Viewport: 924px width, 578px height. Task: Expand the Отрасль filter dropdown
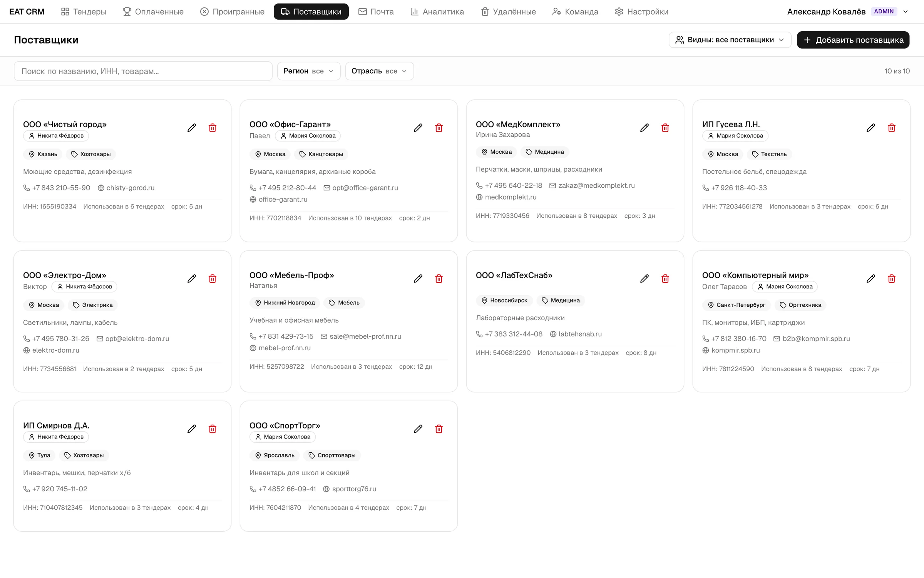tap(379, 71)
